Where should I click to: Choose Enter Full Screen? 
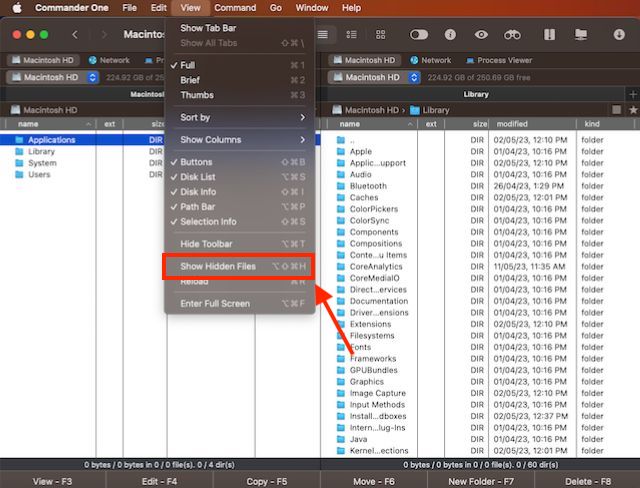tap(240, 304)
